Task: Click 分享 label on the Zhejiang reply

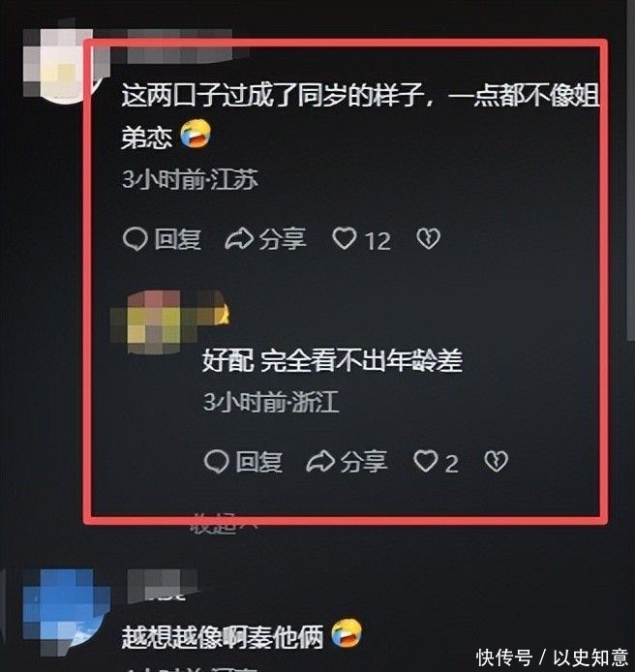Action: [364, 462]
